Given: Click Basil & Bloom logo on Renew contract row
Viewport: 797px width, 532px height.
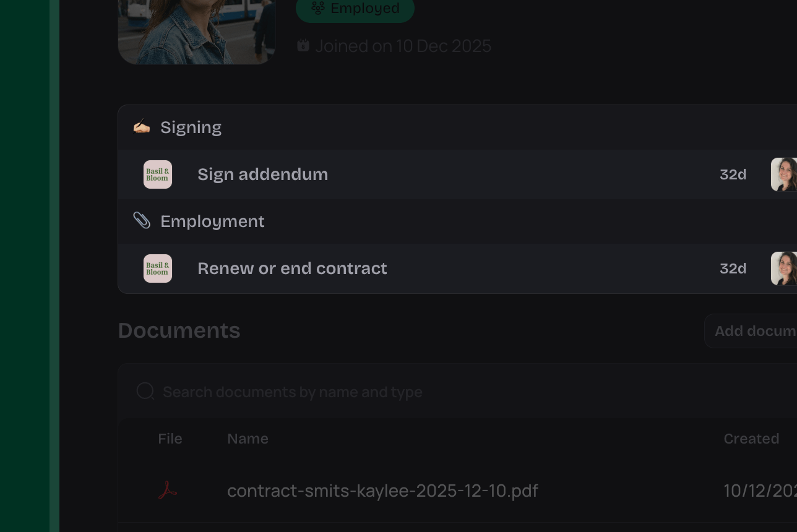Looking at the screenshot, I should tap(158, 268).
